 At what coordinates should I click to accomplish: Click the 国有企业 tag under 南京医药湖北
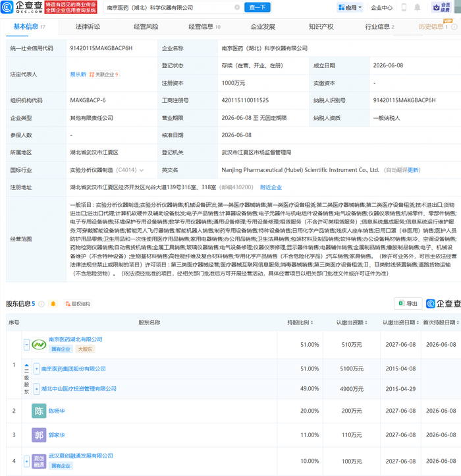[61, 349]
